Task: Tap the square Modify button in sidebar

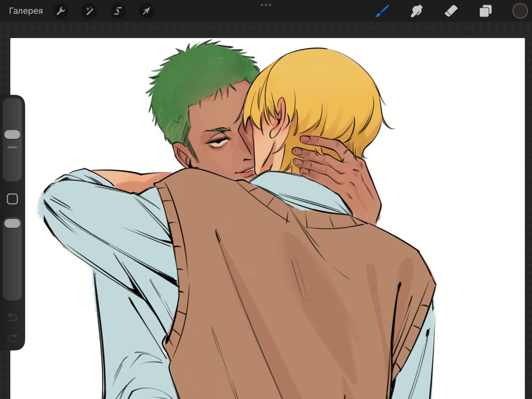Action: [12, 199]
